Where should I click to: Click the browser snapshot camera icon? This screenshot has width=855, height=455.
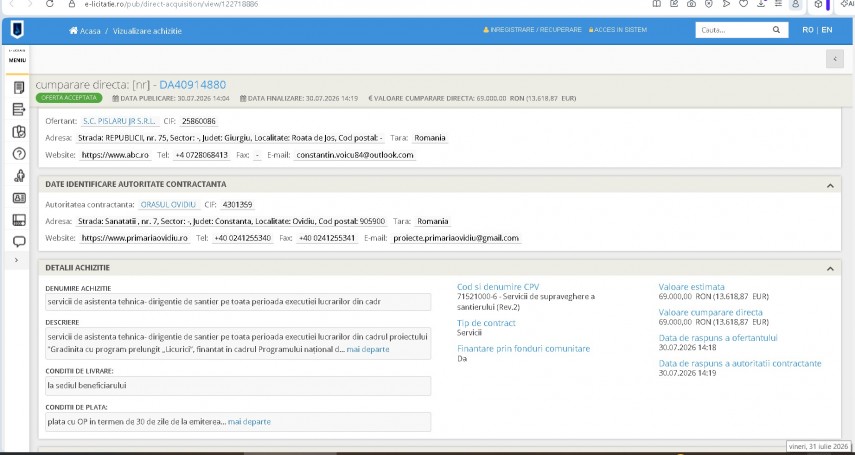pyautogui.click(x=691, y=4)
